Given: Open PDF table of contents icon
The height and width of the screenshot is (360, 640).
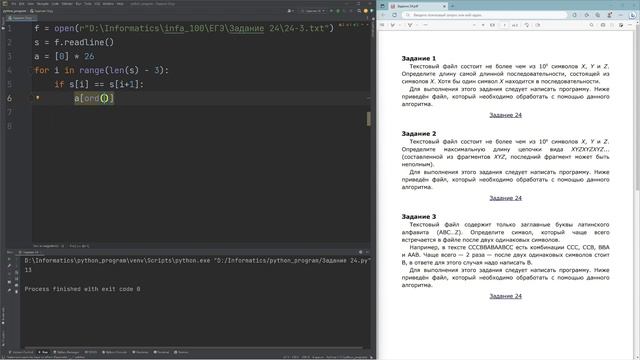Looking at the screenshot, I should click(382, 25).
